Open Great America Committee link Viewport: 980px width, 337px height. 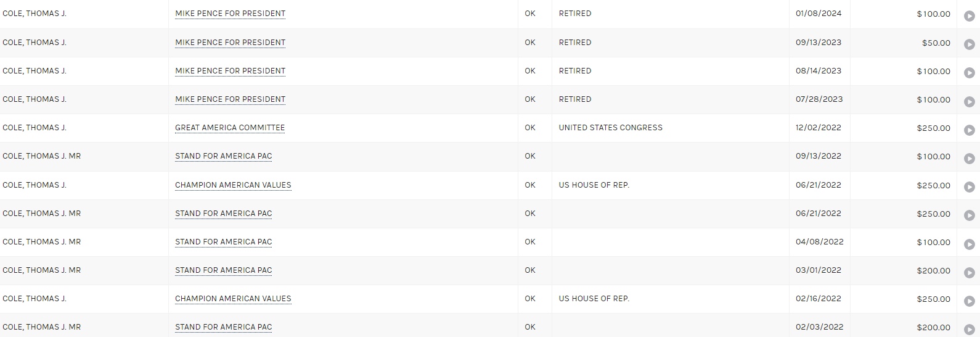[230, 128]
